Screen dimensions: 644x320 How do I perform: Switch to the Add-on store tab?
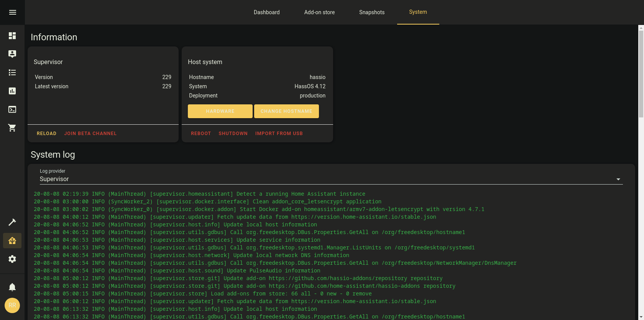(x=319, y=12)
